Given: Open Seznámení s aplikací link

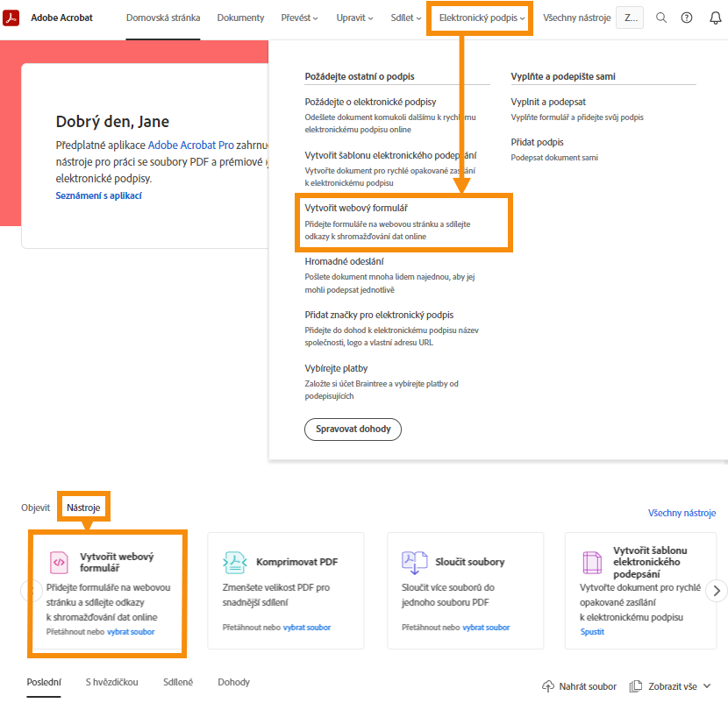Looking at the screenshot, I should click(x=98, y=195).
